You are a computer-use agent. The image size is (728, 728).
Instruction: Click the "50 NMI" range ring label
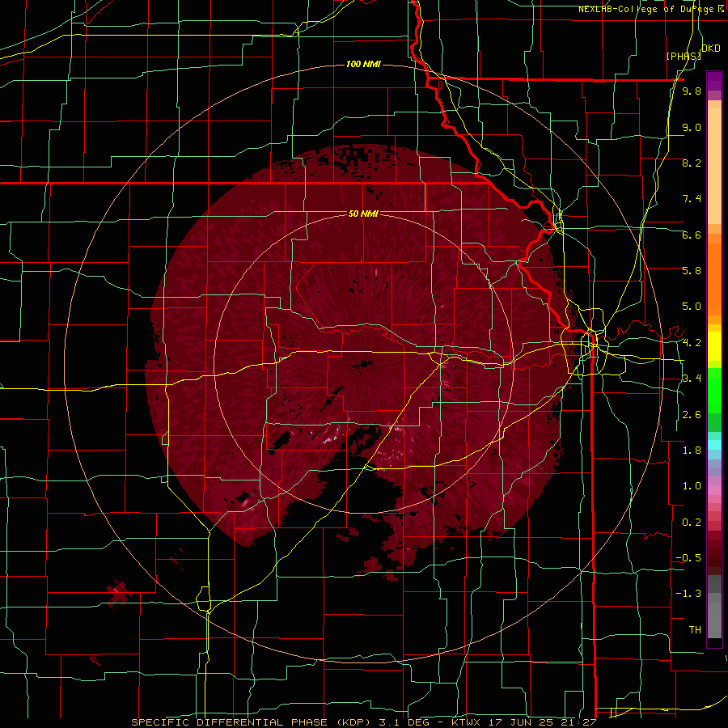point(363,214)
